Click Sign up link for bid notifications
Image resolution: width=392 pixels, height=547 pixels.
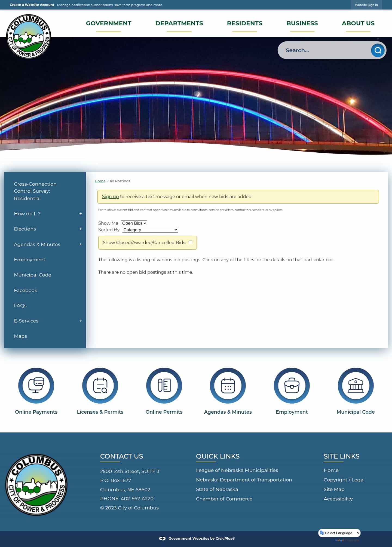tap(110, 196)
